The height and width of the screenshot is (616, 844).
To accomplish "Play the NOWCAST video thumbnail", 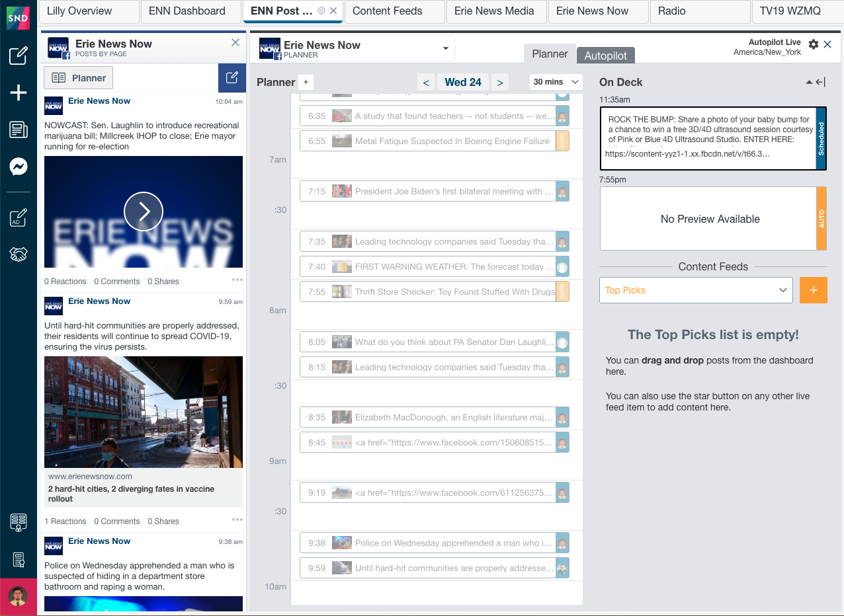I will click(144, 212).
